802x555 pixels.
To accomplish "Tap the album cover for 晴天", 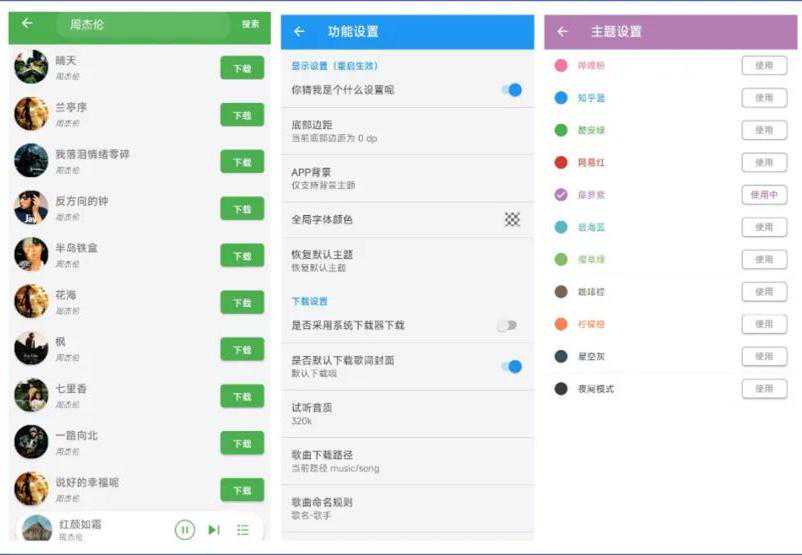I will [x=31, y=67].
